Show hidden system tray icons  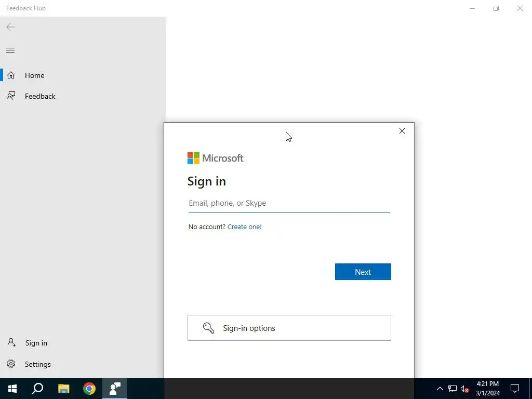pyautogui.click(x=440, y=389)
